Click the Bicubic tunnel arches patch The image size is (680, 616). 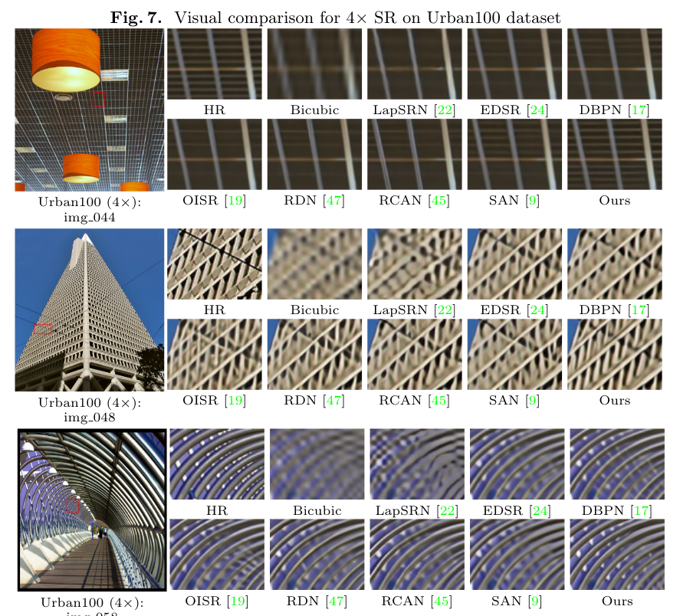tap(317, 464)
